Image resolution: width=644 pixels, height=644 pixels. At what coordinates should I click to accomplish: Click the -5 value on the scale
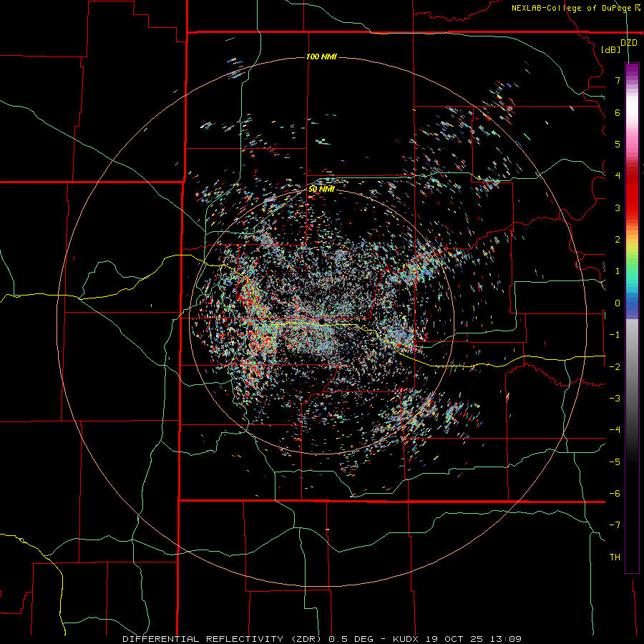(x=615, y=462)
